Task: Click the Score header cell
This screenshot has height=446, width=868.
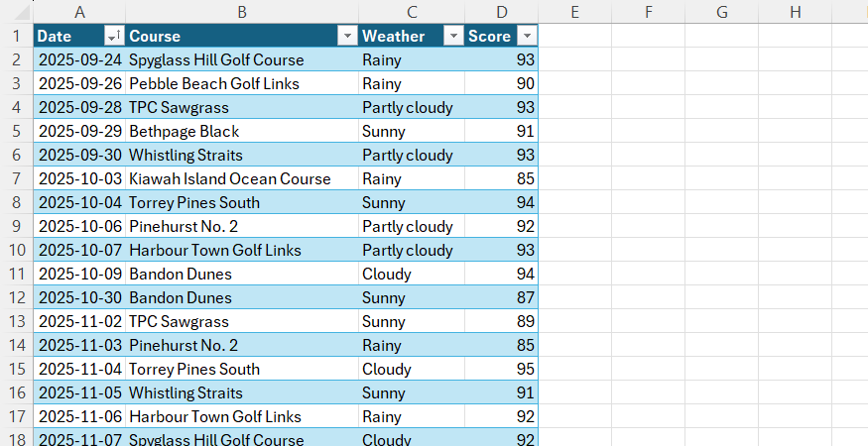Action: [x=501, y=36]
